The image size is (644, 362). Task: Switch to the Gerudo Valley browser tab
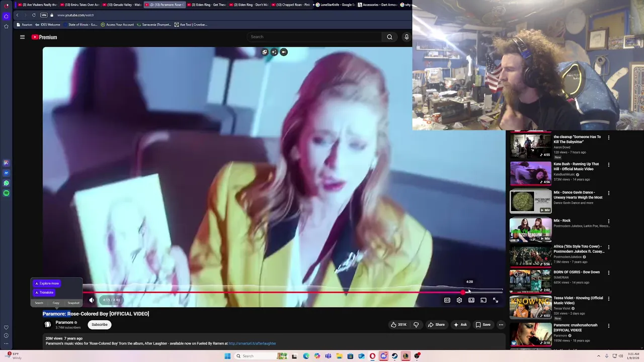[x=122, y=5]
